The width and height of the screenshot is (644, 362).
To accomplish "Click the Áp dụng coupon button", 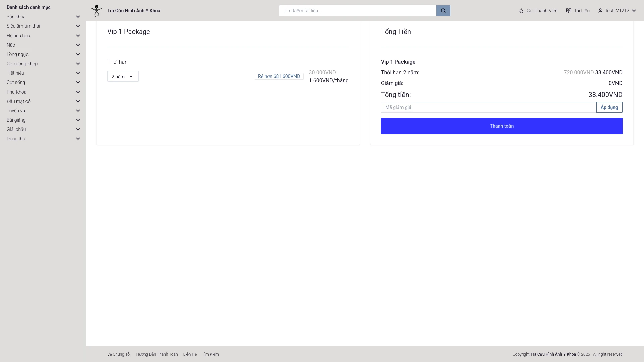I will click(609, 107).
